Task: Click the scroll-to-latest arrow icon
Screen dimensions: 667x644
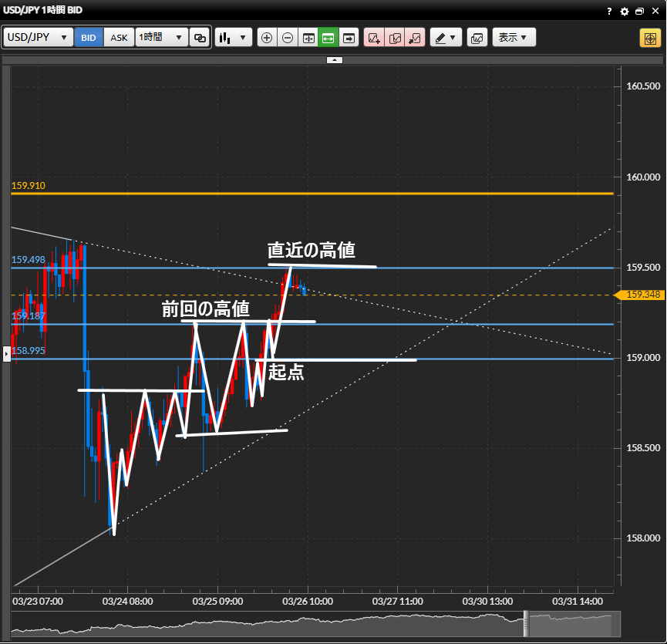Action: pos(349,38)
